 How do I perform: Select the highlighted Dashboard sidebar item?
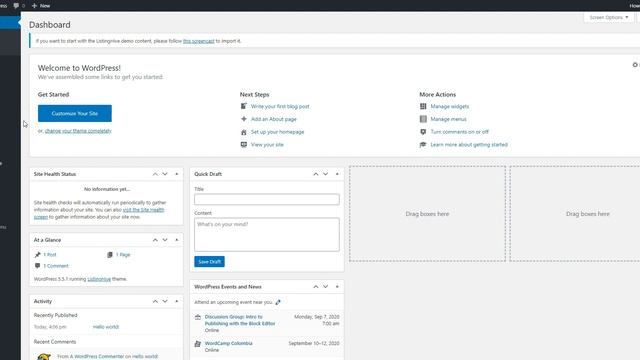pyautogui.click(x=9, y=22)
